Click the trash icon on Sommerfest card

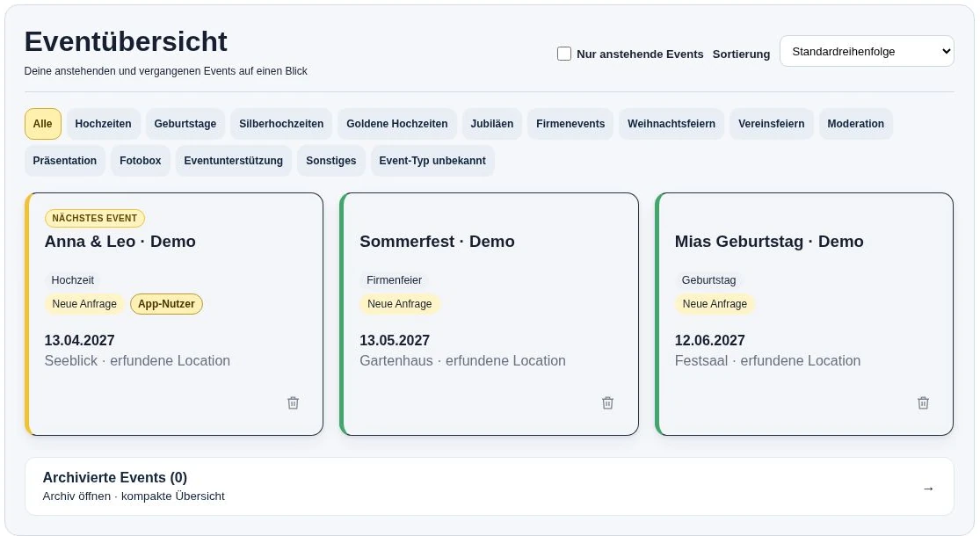607,403
